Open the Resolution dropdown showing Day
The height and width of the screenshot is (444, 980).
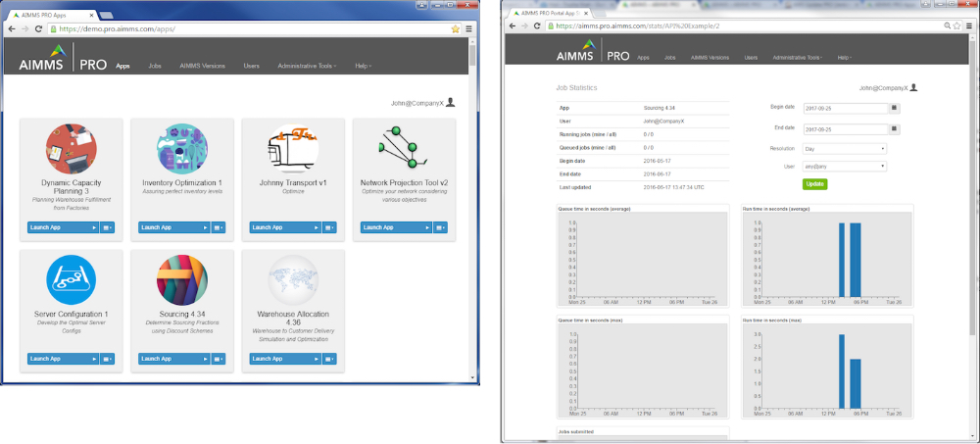click(845, 149)
